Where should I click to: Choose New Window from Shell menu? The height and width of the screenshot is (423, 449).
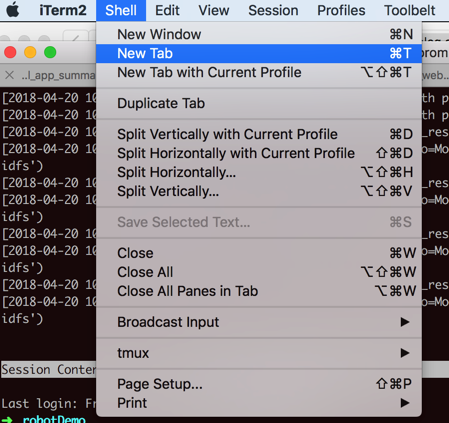pyautogui.click(x=259, y=34)
